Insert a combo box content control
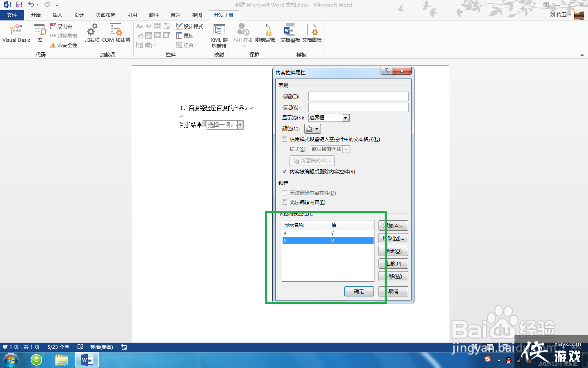588x368 pixels. click(x=149, y=36)
